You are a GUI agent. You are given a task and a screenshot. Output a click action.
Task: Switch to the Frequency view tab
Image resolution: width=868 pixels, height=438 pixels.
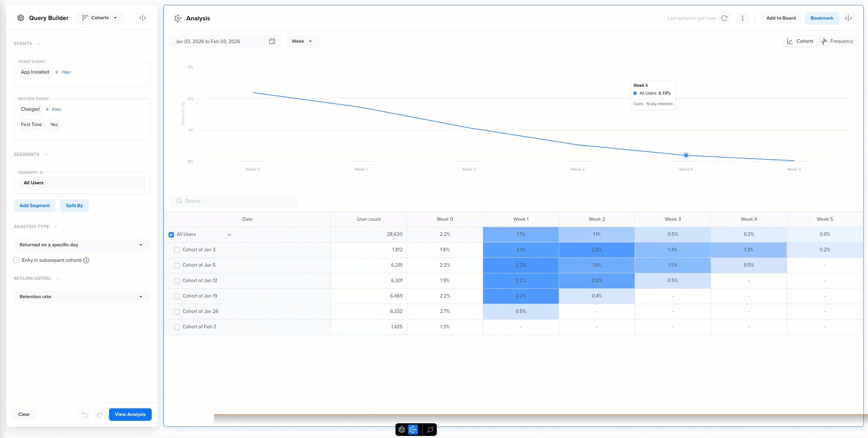(837, 41)
